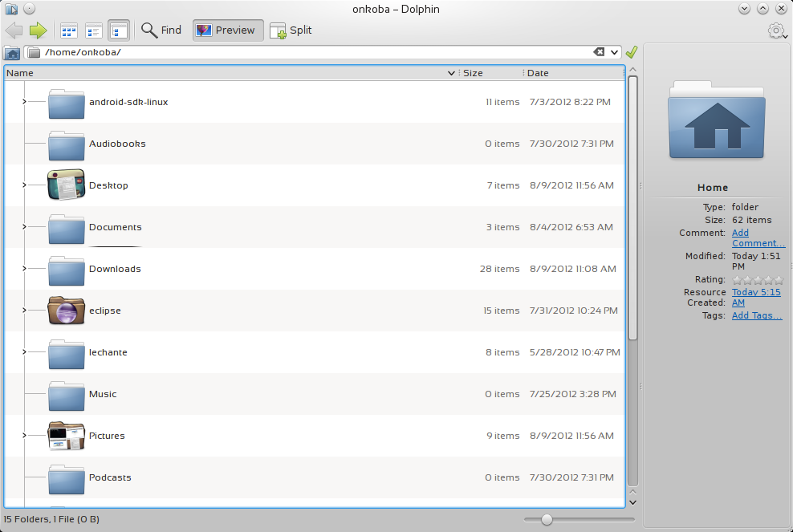Open the settings gear menu
This screenshot has width=793, height=532.
click(x=776, y=30)
